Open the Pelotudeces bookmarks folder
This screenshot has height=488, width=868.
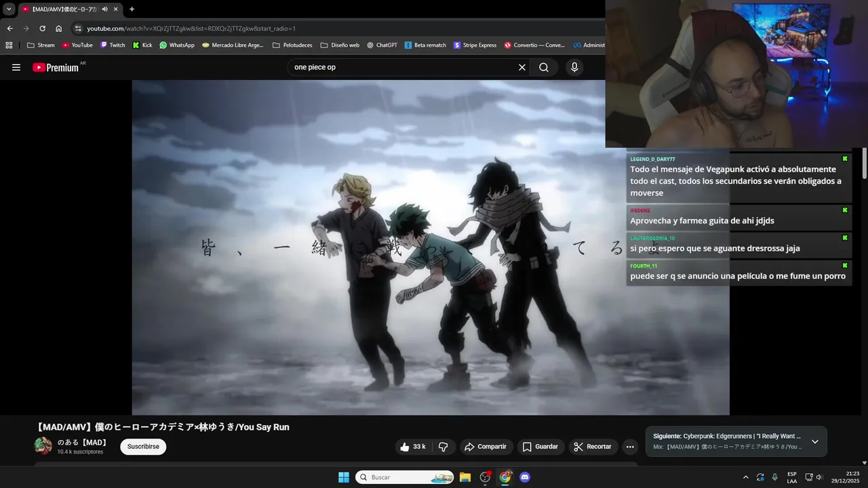292,45
